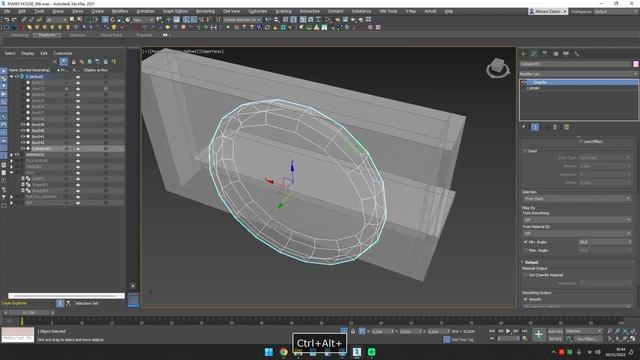The height and width of the screenshot is (360, 640).
Task: Toggle Show End Result icon under modifier stack
Action: tap(535, 127)
